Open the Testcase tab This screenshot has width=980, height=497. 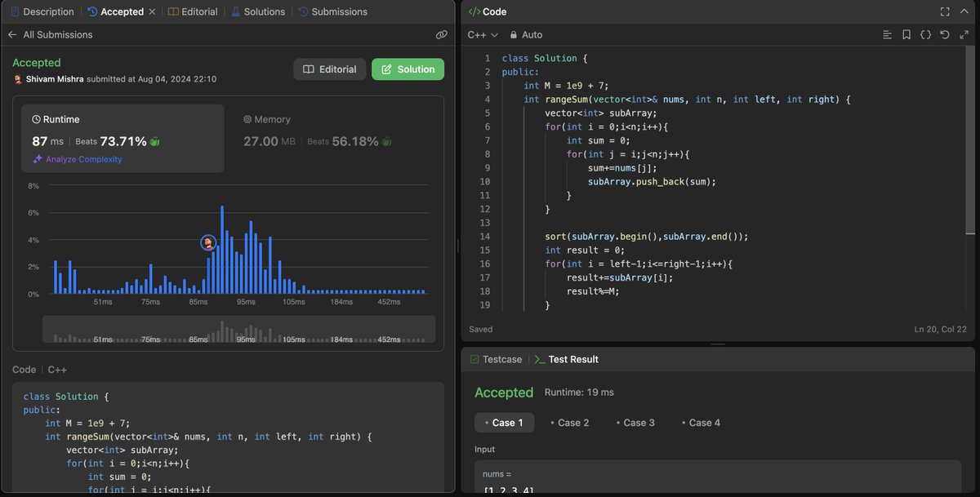tap(496, 359)
